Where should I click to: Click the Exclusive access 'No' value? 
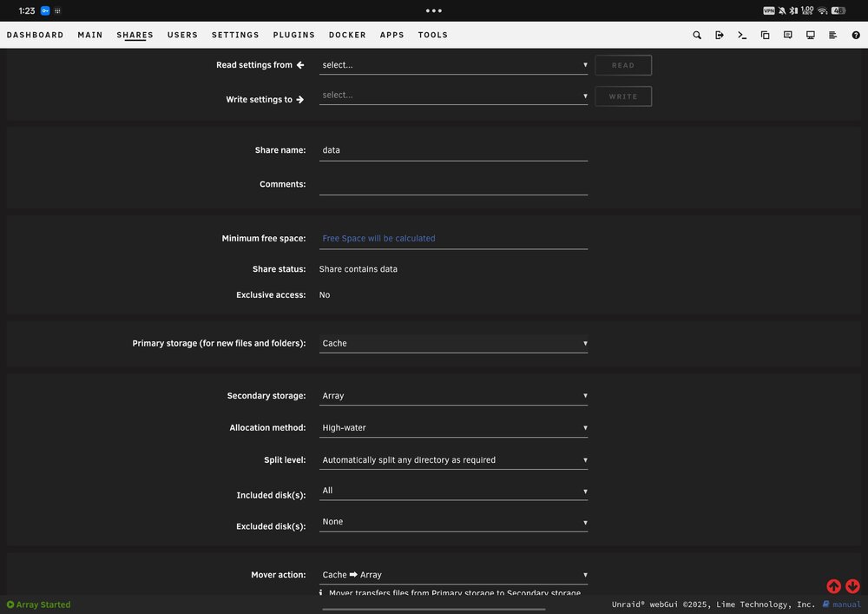325,295
